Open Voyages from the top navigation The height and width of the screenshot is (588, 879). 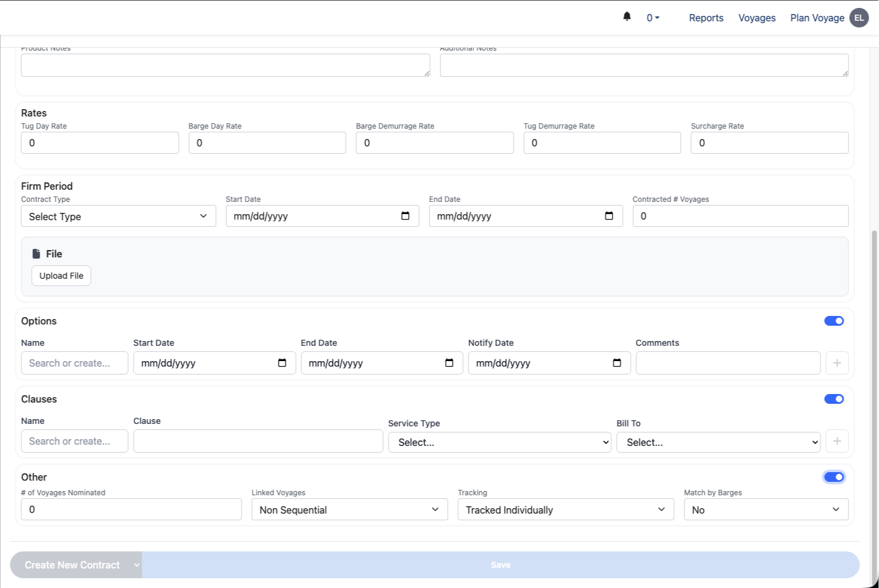point(756,18)
